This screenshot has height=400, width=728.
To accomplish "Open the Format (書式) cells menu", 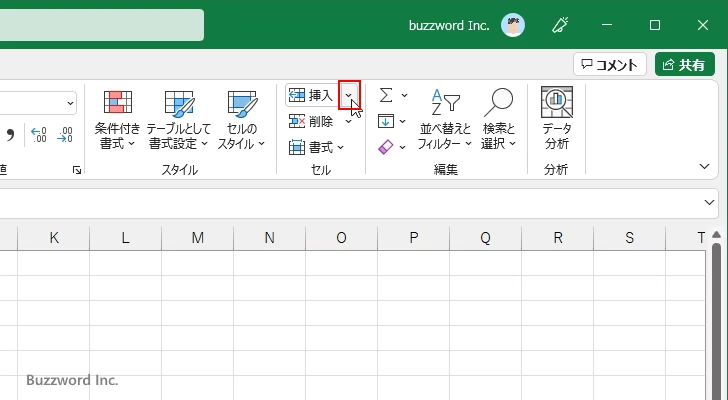I will coord(316,148).
